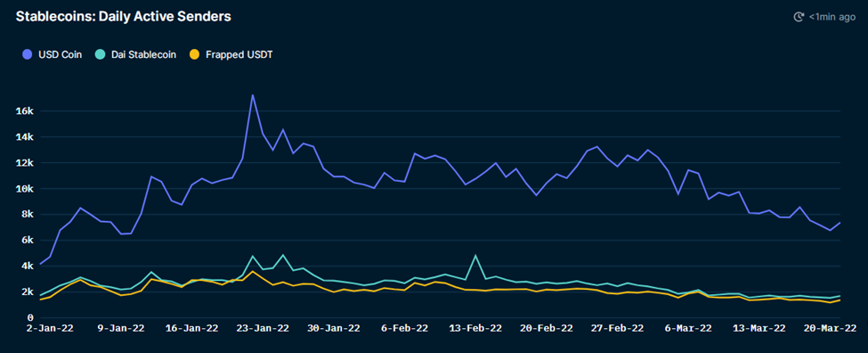Click the 30-Jan-22 date label
The height and width of the screenshot is (353, 868).
click(335, 328)
